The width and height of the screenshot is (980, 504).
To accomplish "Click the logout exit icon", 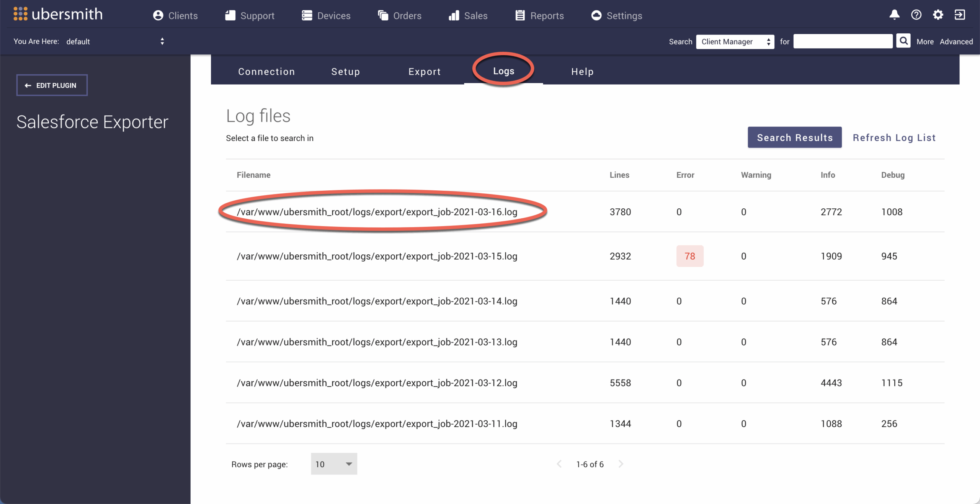I will [x=960, y=15].
